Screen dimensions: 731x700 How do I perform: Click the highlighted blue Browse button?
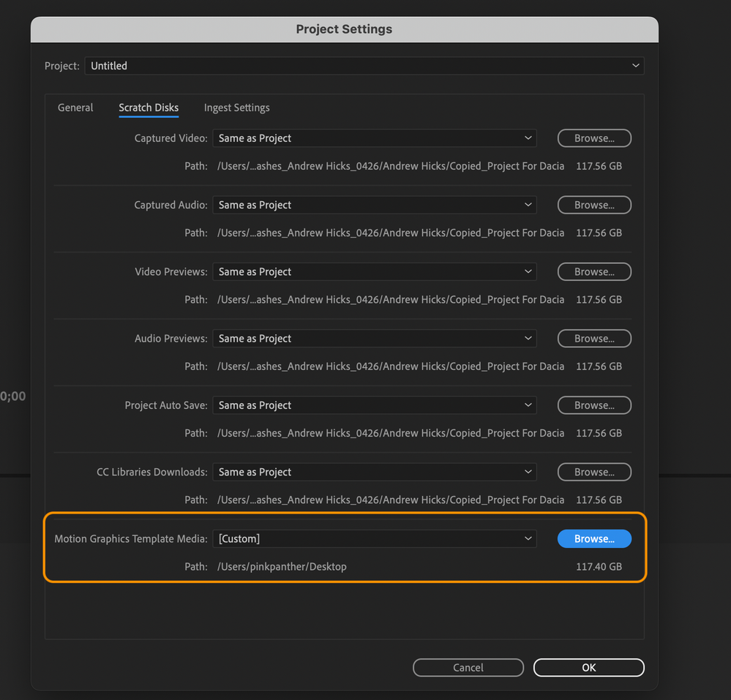(594, 539)
